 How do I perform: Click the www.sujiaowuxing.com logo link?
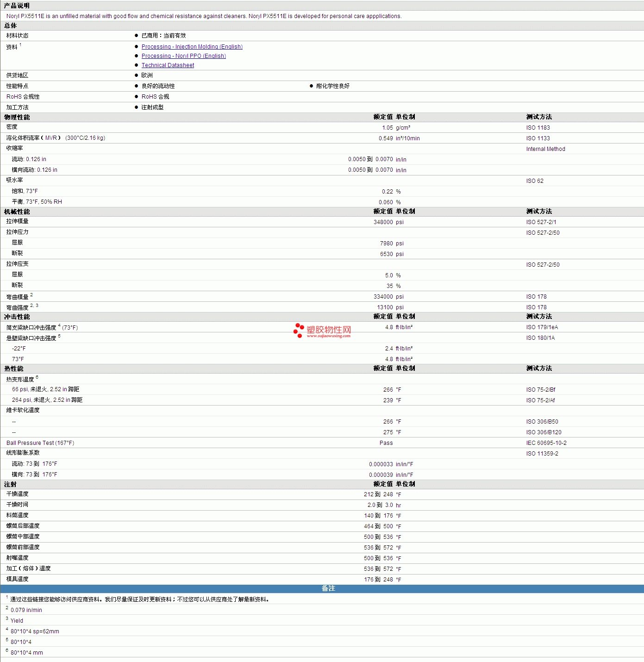click(322, 331)
